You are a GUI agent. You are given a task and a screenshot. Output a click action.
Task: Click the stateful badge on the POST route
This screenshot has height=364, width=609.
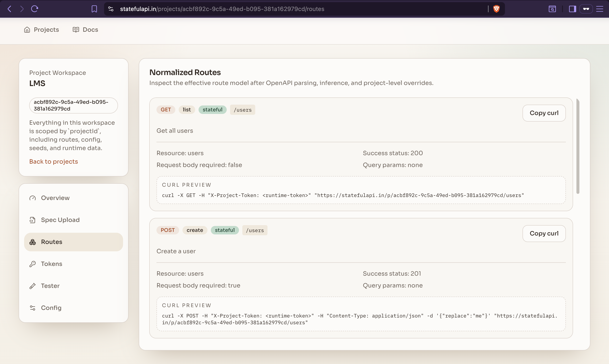coord(225,230)
